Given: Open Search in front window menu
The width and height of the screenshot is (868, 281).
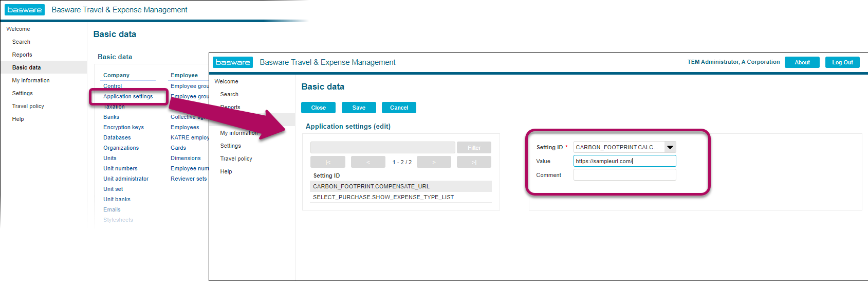Looking at the screenshot, I should (x=229, y=94).
